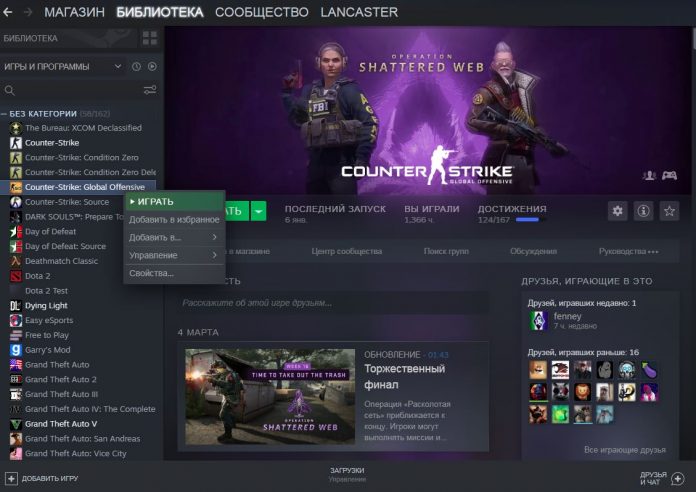Click the Deathmatch Classic game icon

point(16,261)
